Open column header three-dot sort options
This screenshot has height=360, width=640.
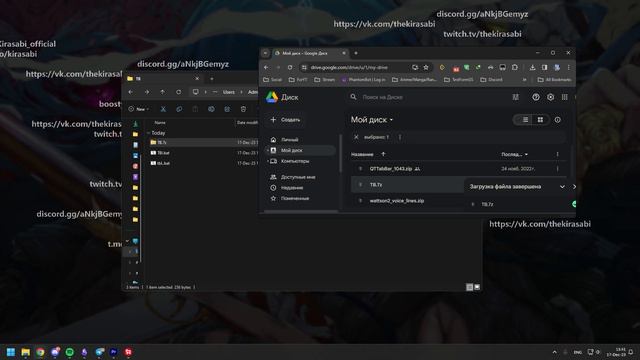pyautogui.click(x=557, y=154)
